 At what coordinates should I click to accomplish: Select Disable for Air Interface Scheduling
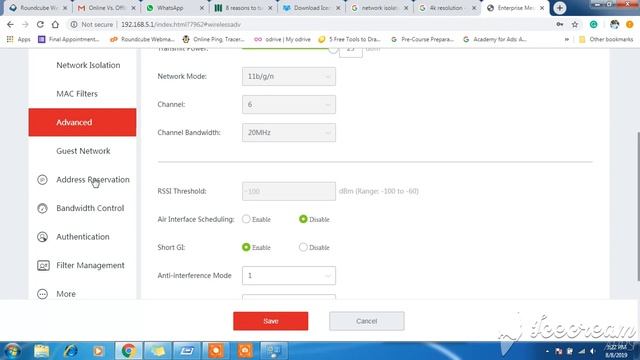tap(303, 219)
